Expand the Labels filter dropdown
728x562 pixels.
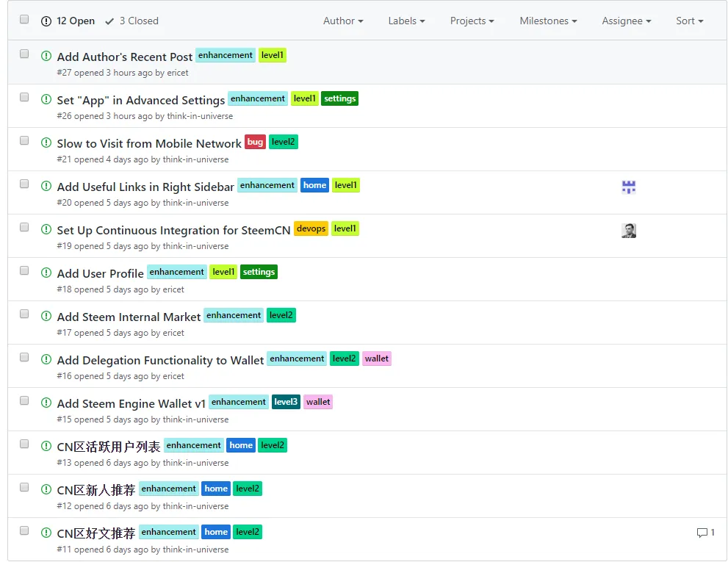point(406,21)
